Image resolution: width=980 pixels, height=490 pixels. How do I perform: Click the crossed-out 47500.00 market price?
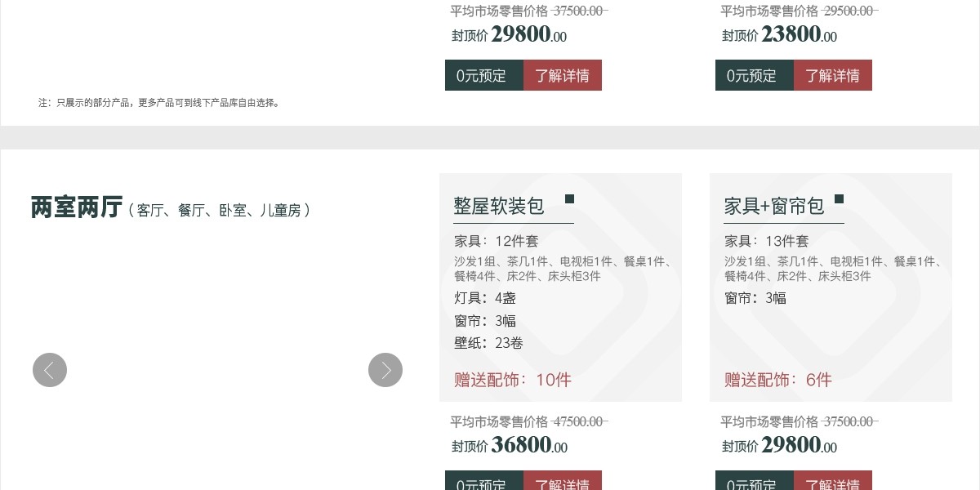click(579, 421)
